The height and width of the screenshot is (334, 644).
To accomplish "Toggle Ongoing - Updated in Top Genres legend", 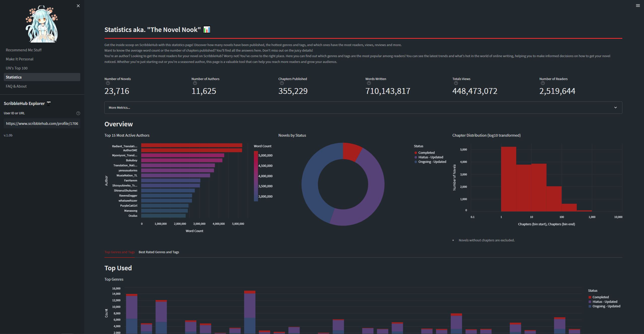I will (x=606, y=306).
